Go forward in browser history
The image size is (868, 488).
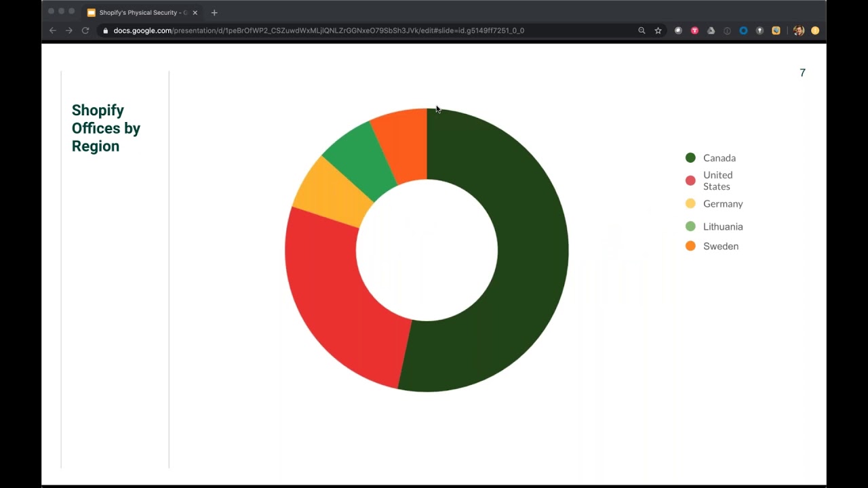point(69,30)
